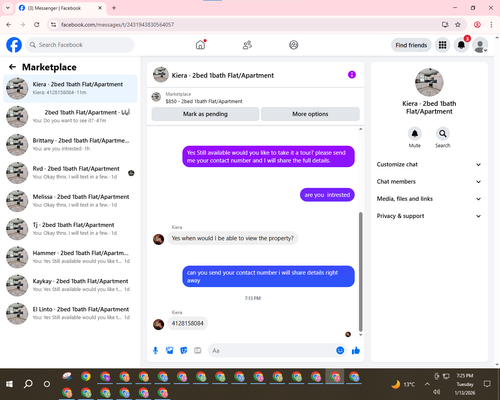This screenshot has width=500, height=400.
Task: Click the 'are you intrested' message bubble
Action: [x=327, y=195]
